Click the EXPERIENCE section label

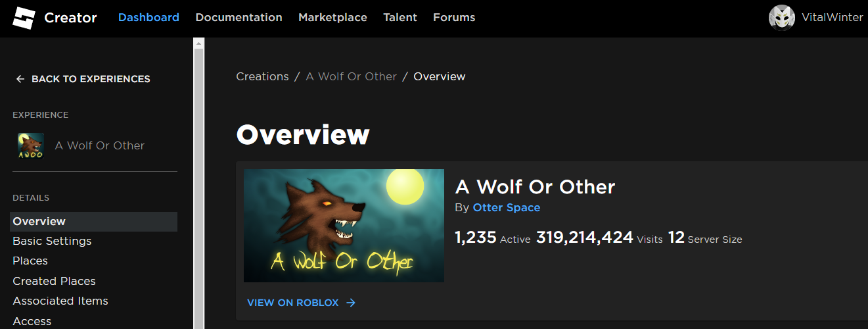click(41, 115)
